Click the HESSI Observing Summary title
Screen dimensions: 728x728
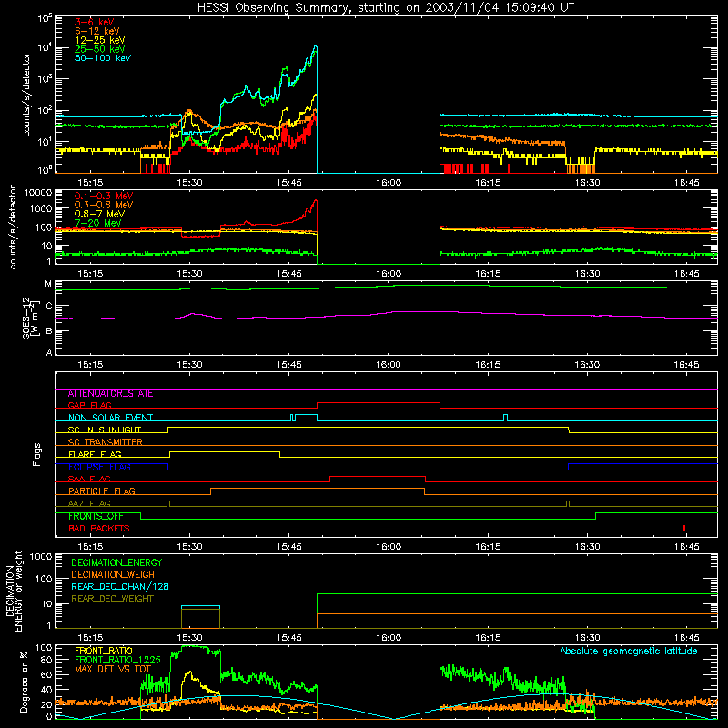[x=385, y=8]
